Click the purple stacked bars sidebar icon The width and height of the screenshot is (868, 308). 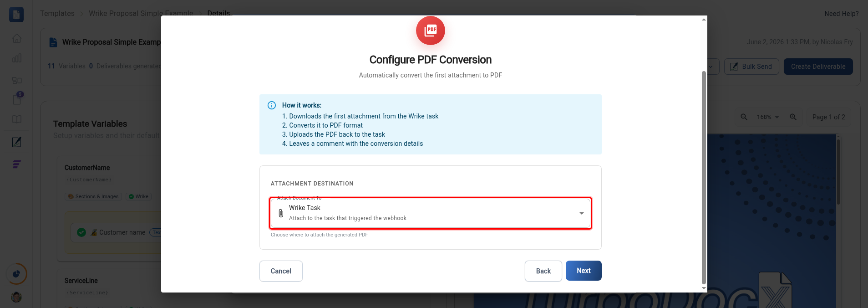coord(17,164)
